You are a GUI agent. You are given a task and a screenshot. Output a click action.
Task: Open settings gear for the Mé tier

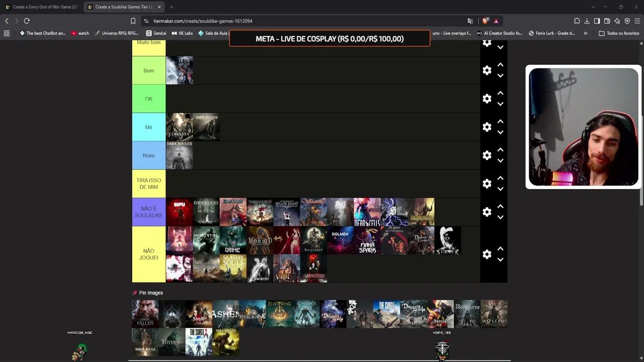click(x=487, y=127)
